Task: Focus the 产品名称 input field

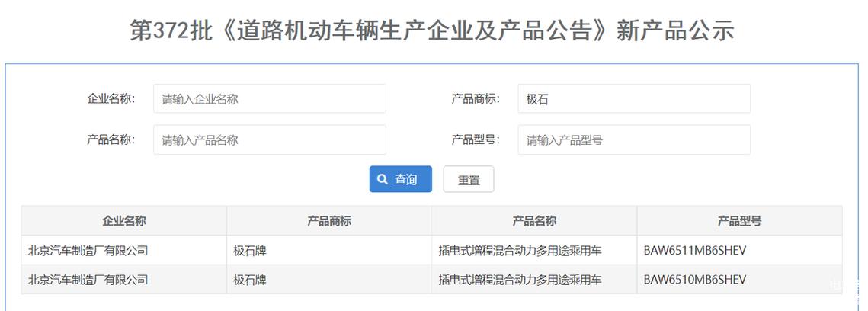Action: pyautogui.click(x=270, y=140)
